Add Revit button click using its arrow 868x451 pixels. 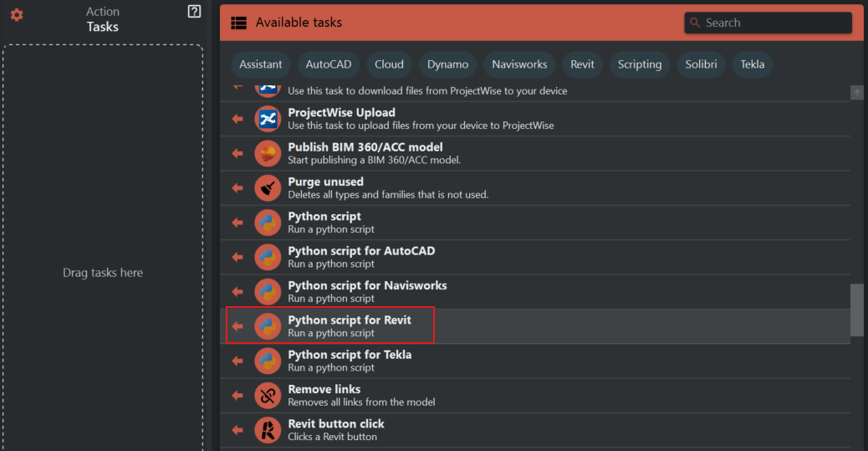(237, 430)
